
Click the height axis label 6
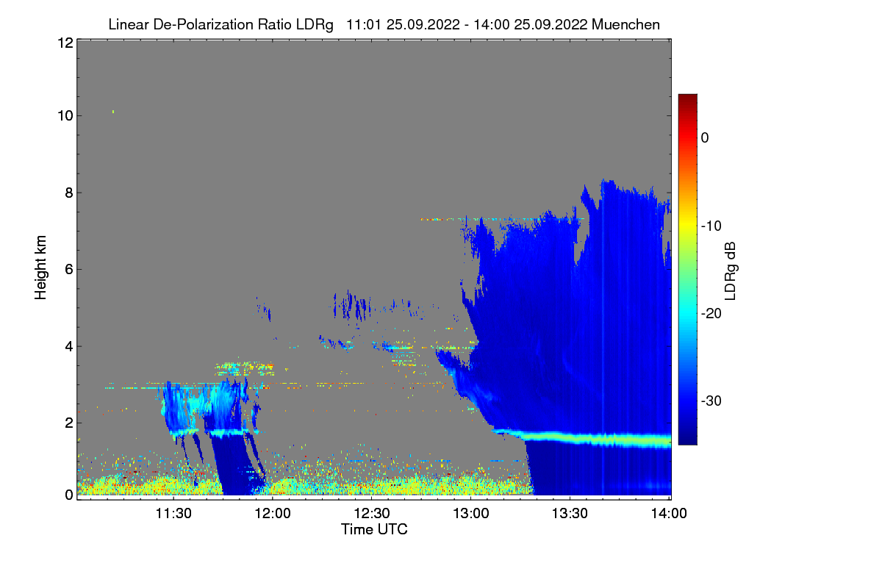pos(68,269)
